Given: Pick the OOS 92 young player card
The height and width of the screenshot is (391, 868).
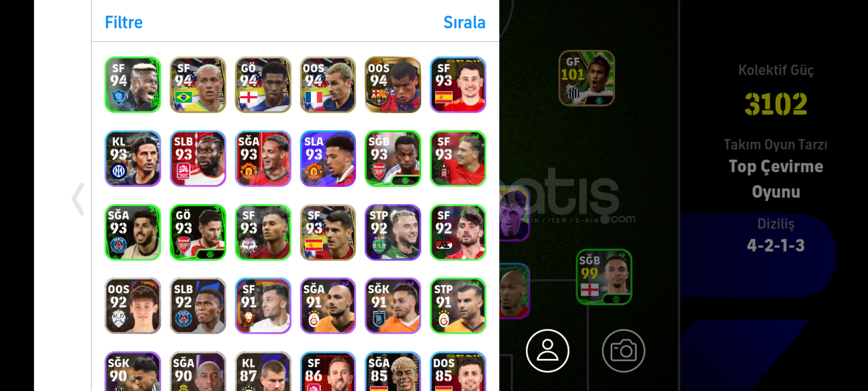Looking at the screenshot, I should (133, 306).
